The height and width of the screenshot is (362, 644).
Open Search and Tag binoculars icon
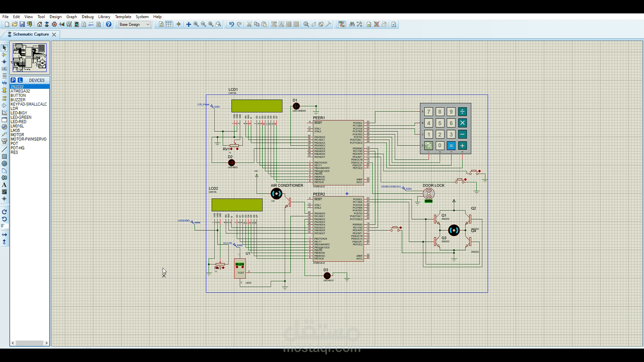click(x=352, y=24)
